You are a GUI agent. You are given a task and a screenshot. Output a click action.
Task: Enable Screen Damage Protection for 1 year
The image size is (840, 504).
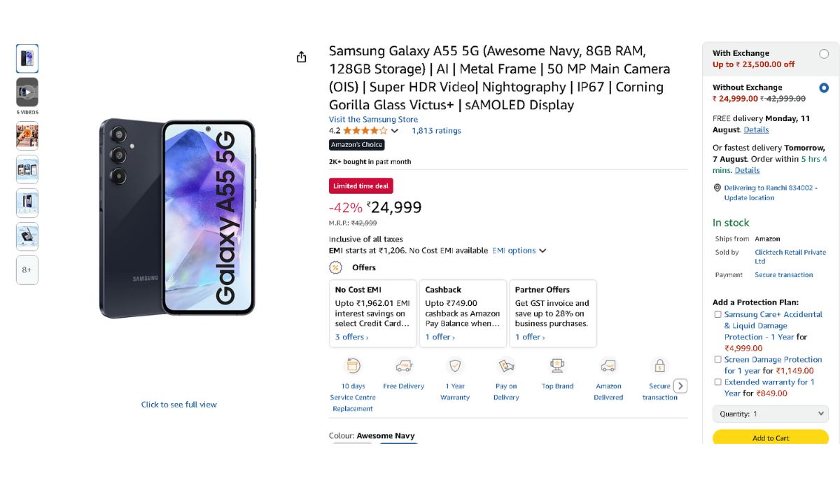(717, 359)
